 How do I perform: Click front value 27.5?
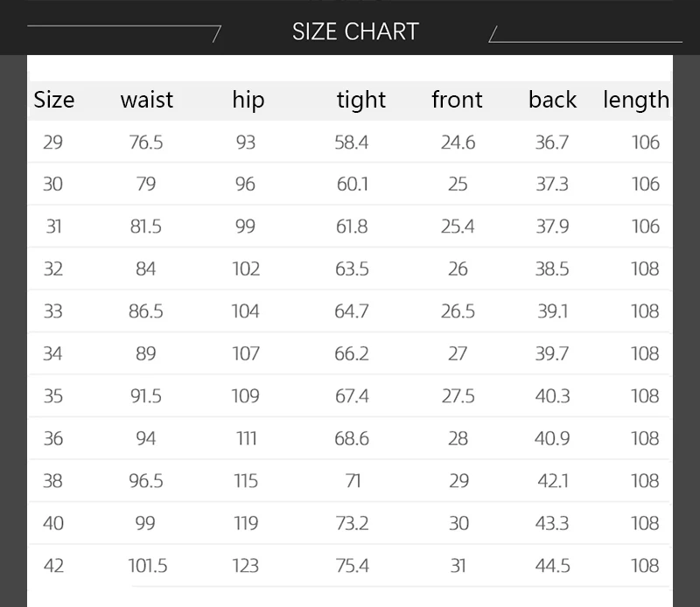pyautogui.click(x=458, y=396)
